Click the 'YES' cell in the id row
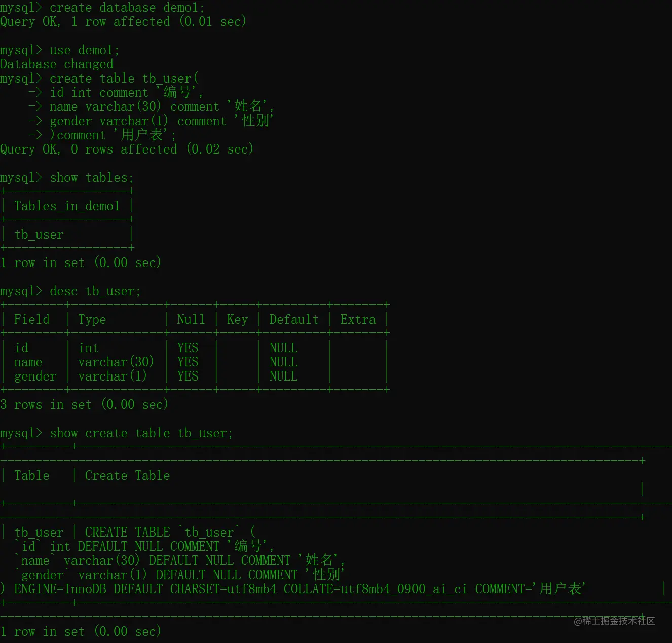Screen dimensions: 672x643 (x=188, y=348)
